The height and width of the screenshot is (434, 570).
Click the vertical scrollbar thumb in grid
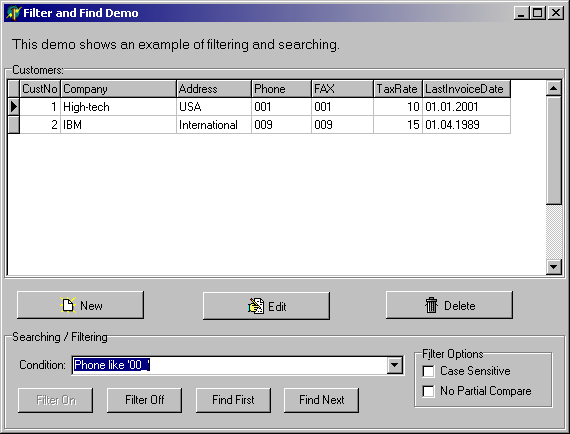coord(554,150)
